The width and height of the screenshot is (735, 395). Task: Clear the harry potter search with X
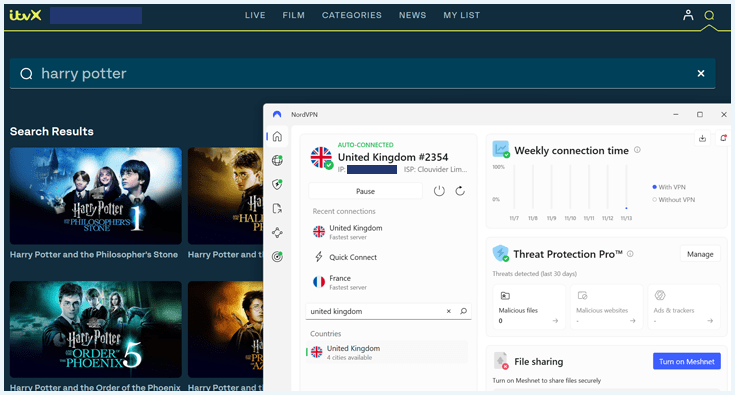pyautogui.click(x=701, y=73)
